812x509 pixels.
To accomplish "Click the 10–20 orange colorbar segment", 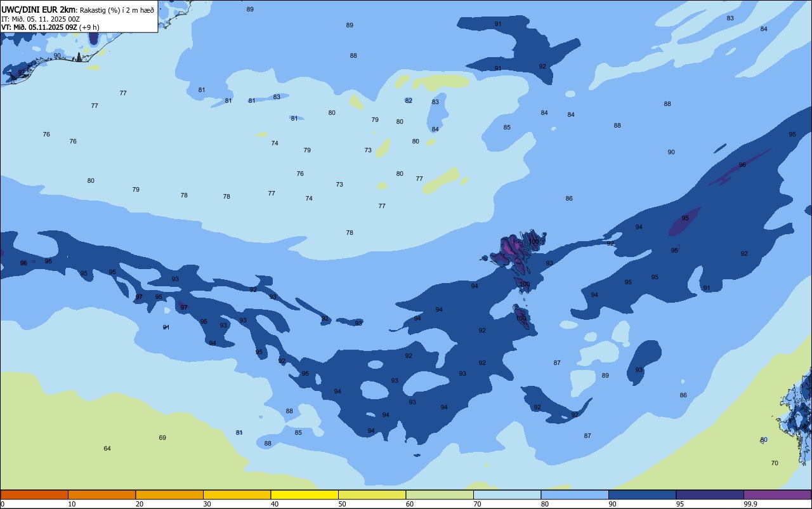I will point(101,494).
